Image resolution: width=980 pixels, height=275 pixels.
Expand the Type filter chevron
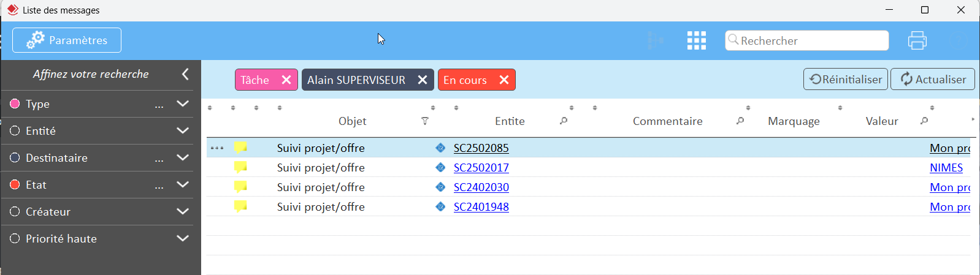tap(183, 104)
